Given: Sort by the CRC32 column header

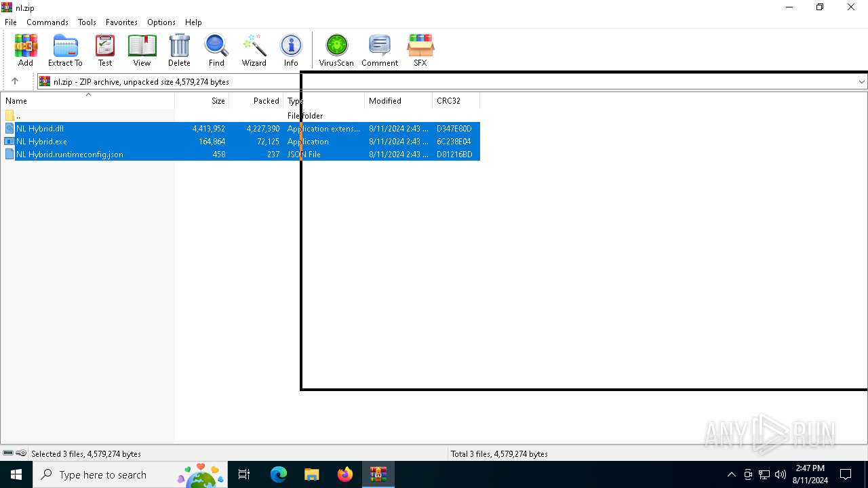Looking at the screenshot, I should [456, 101].
